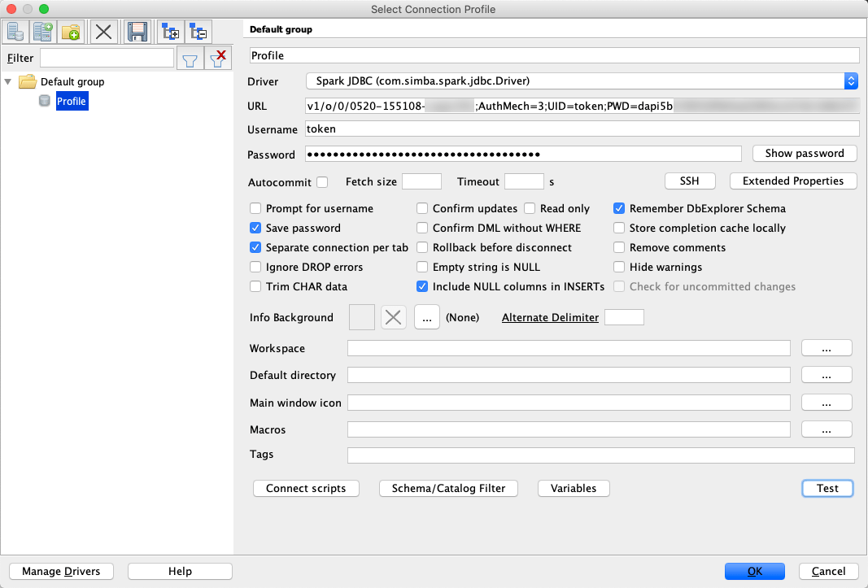Delete the selected profile
Viewport: 868px width, 588px height.
coord(103,31)
